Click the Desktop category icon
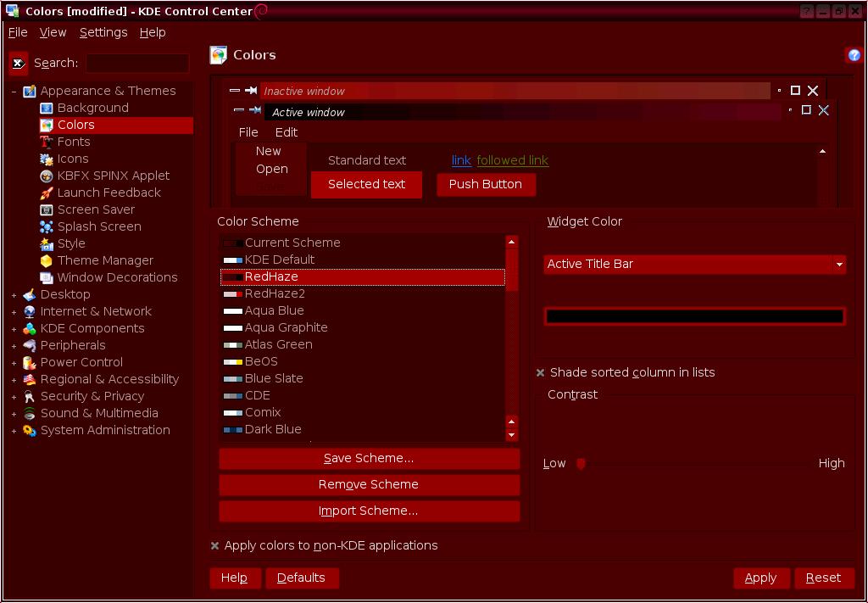This screenshot has width=868, height=603. [30, 295]
